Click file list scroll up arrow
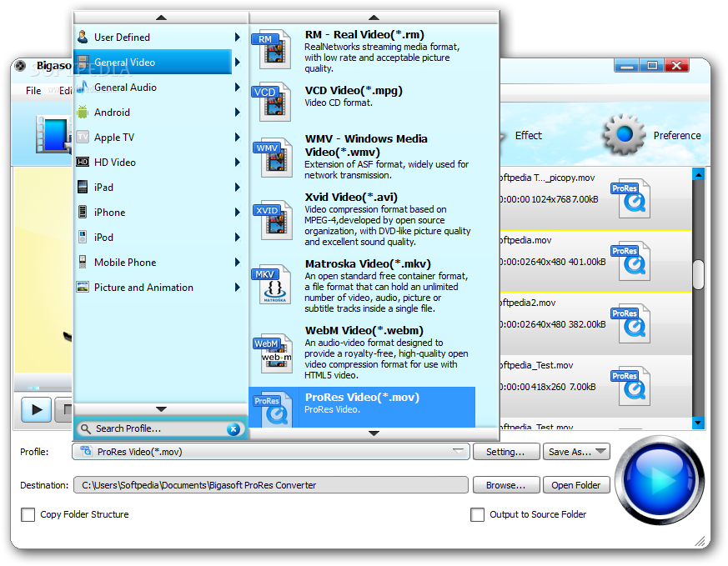Image resolution: width=728 pixels, height=566 pixels. click(698, 174)
